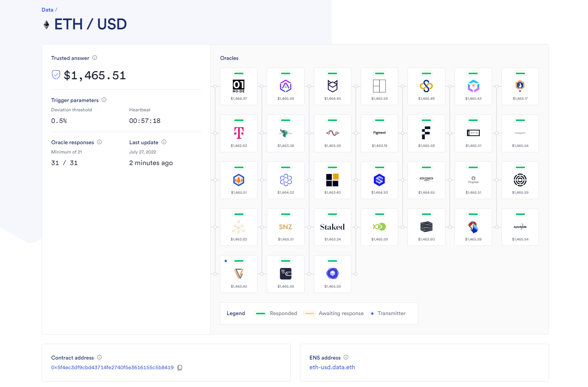Click the $1,463.24 price under Staked
Screen dimensions: 588x387
coord(332,239)
